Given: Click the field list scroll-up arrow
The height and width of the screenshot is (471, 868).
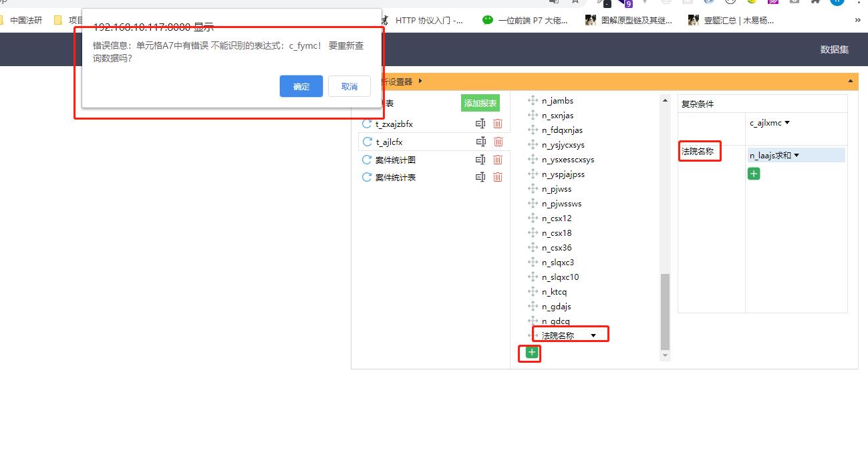Looking at the screenshot, I should pos(665,101).
